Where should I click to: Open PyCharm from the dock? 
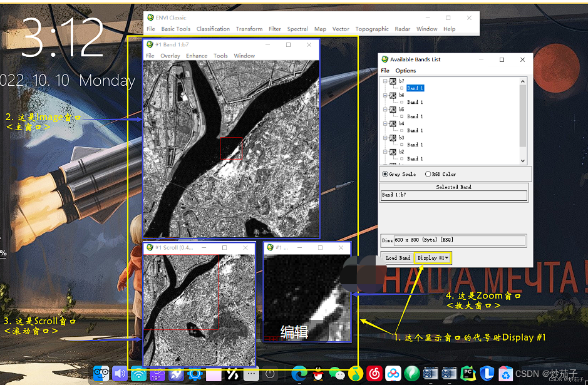coord(468,374)
